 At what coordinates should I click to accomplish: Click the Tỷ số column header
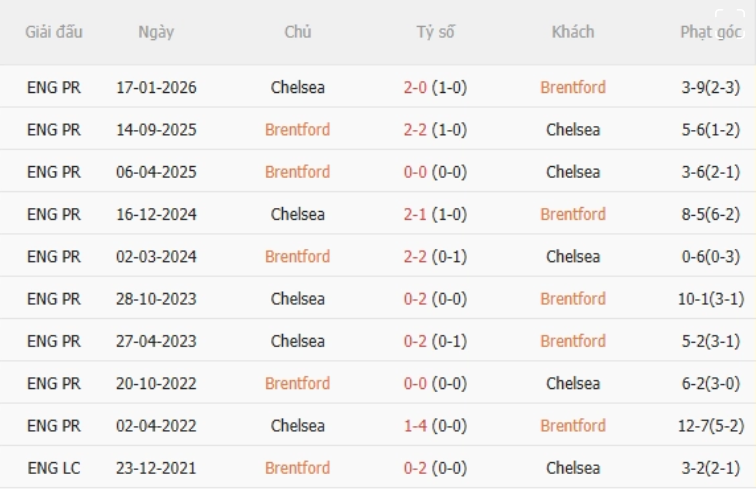point(435,32)
